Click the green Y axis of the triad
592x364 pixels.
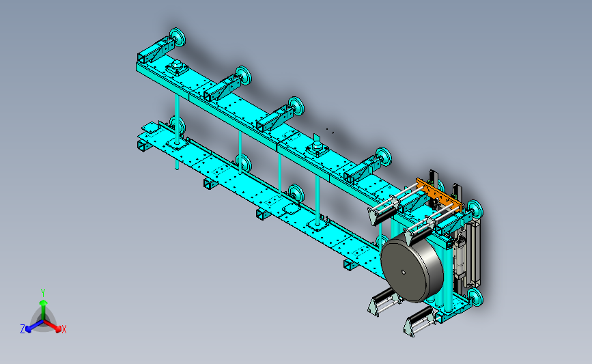click(44, 310)
